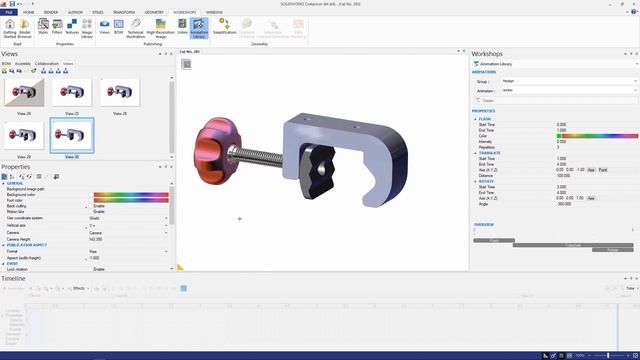Switch to the RENDER ribbon tab
Viewport: 640px width, 360px height.
[51, 12]
